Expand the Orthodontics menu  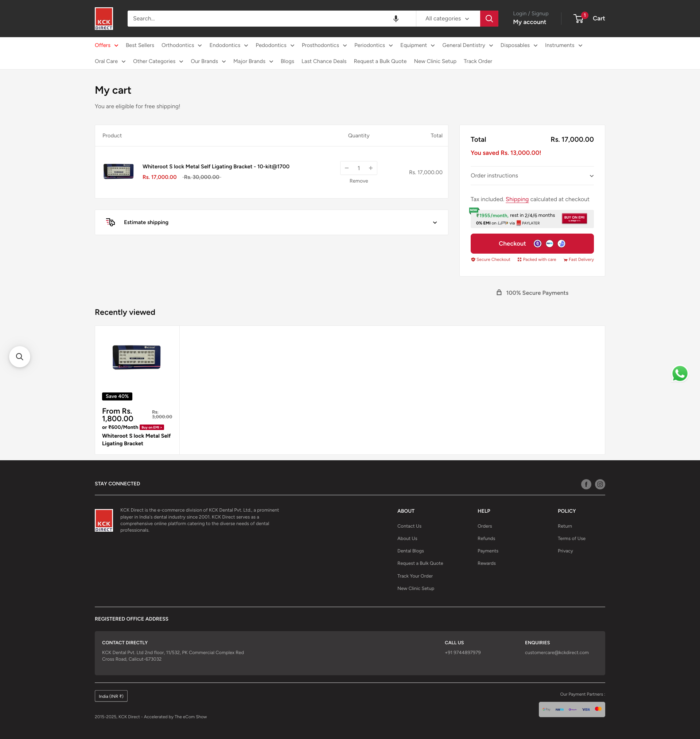pos(182,45)
